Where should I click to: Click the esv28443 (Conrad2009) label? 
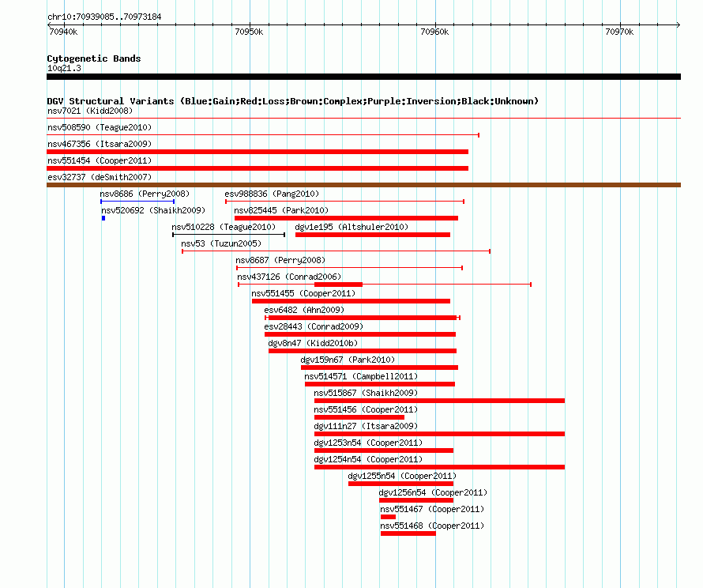[x=314, y=326]
